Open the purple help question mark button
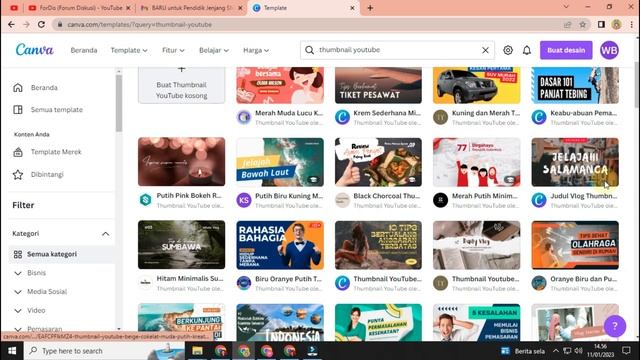Viewport: 640px width, 360px height. [615, 326]
